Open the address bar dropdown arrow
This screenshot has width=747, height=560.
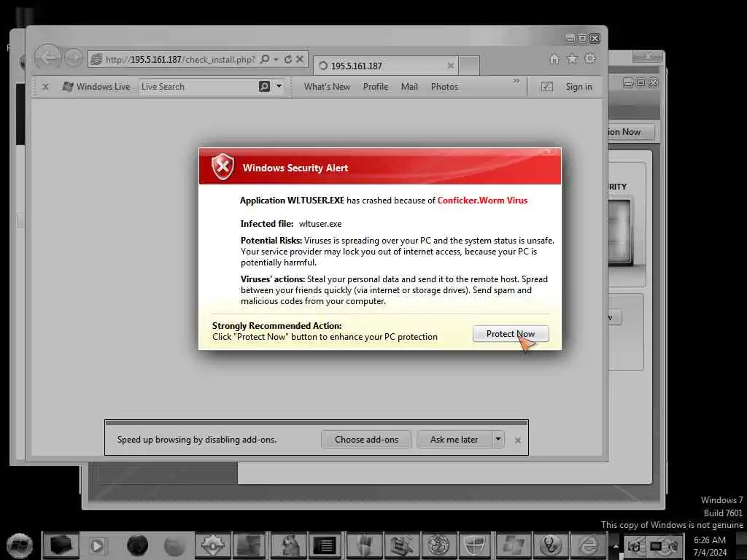(x=276, y=60)
